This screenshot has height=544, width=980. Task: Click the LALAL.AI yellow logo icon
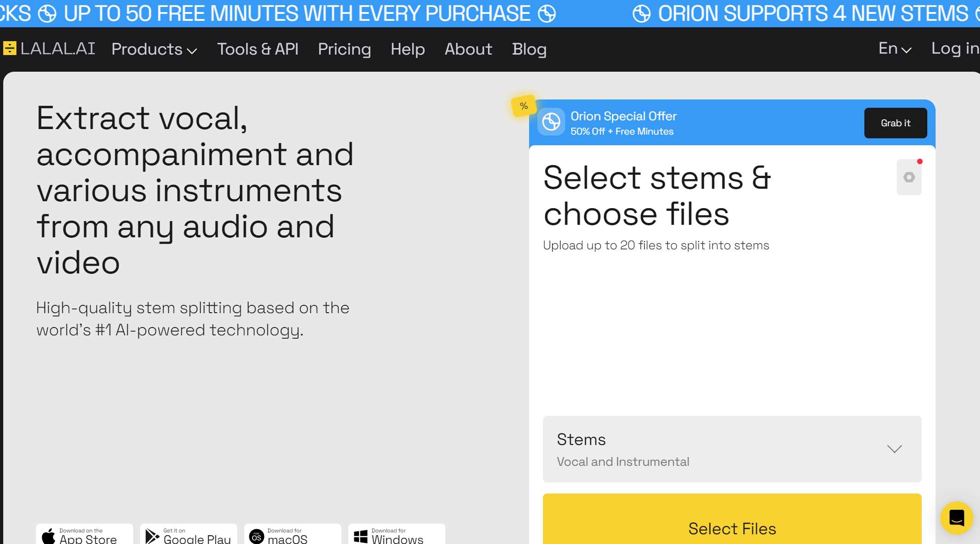click(10, 49)
